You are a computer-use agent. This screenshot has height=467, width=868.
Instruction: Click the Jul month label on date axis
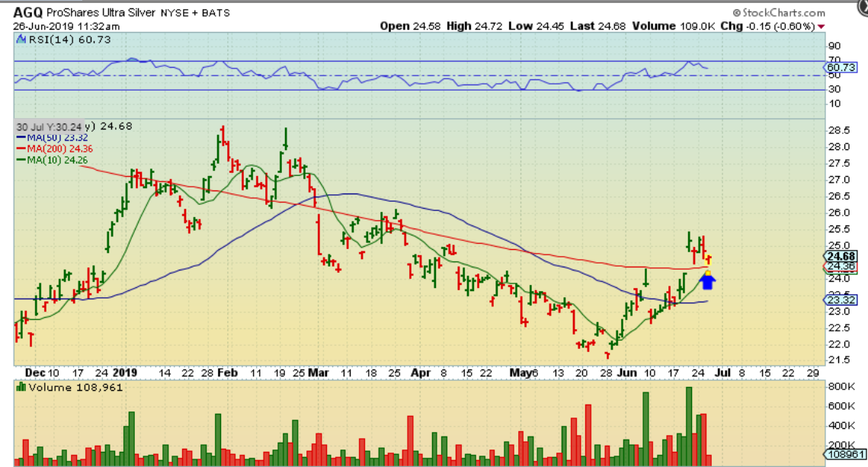(x=722, y=373)
